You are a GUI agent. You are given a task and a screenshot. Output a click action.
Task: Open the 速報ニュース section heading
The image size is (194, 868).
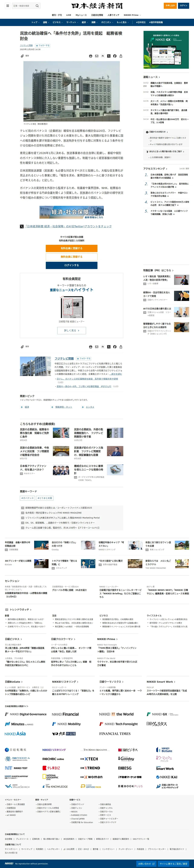(152, 77)
